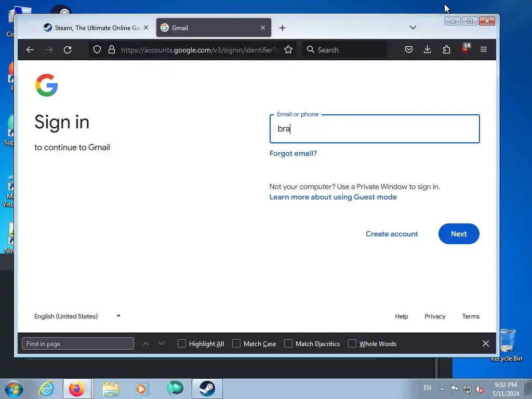The width and height of the screenshot is (532, 399).
Task: Click the search magnifier icon in search bar
Action: pyautogui.click(x=310, y=49)
